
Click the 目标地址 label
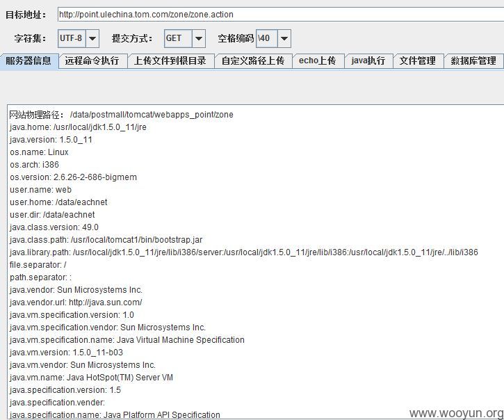26,15
